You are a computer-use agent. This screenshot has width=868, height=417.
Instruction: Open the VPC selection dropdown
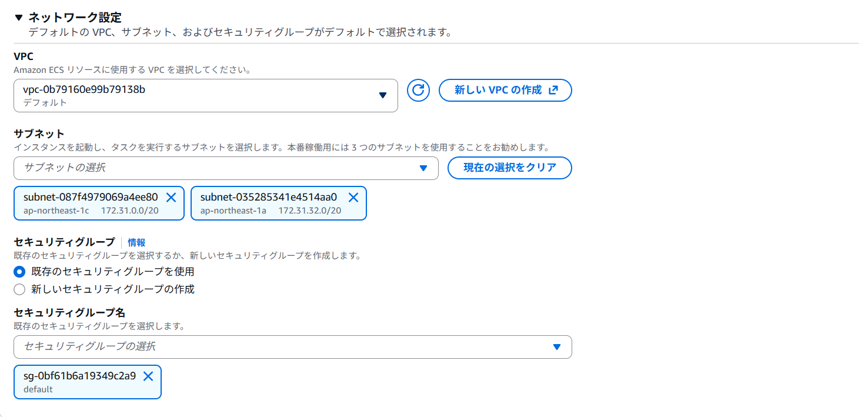[x=205, y=95]
